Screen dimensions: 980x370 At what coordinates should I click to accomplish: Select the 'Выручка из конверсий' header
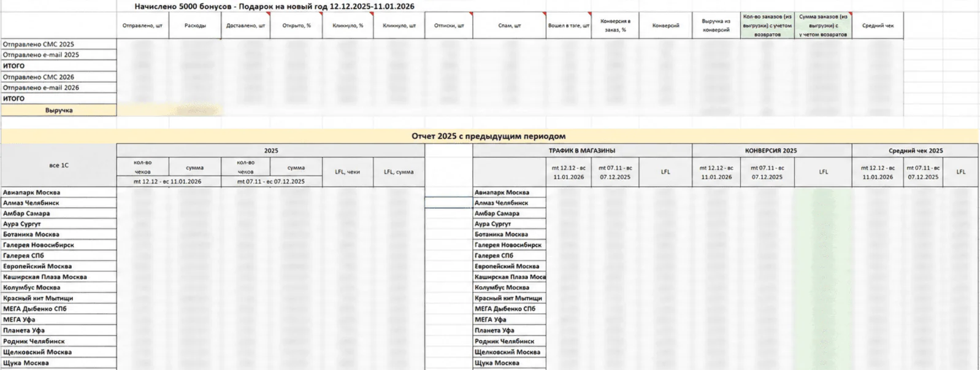click(x=716, y=26)
